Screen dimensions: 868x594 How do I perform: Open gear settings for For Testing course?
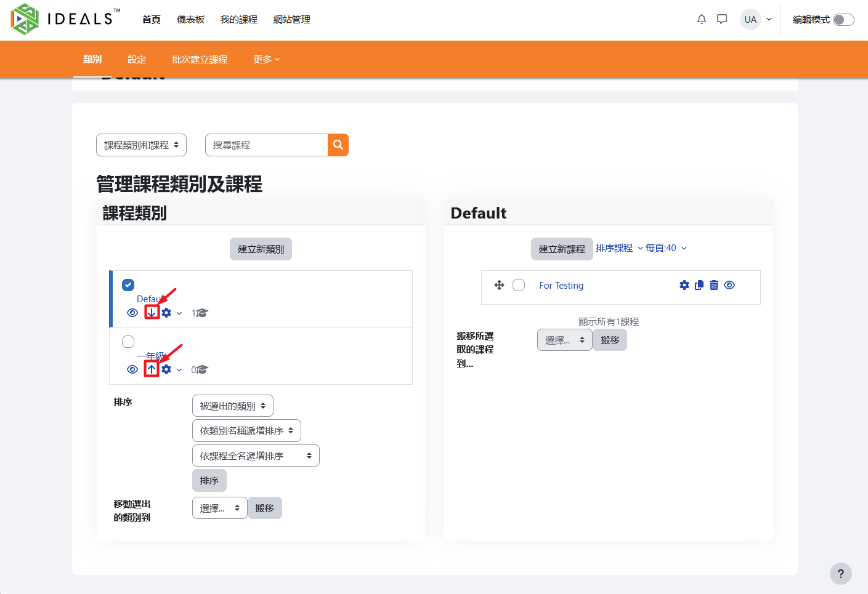(x=684, y=285)
